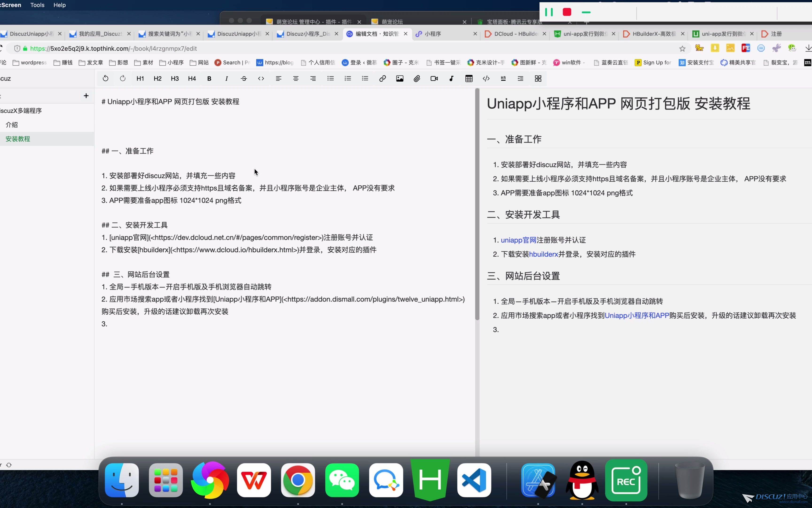Apply H3 heading formatting
The width and height of the screenshot is (812, 508).
[175, 78]
